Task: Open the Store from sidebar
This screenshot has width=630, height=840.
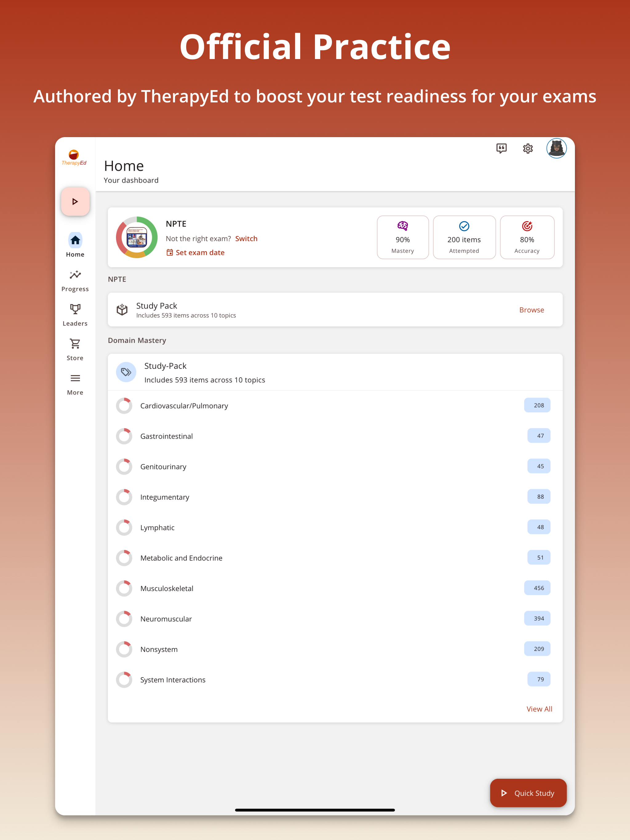Action: (75, 350)
